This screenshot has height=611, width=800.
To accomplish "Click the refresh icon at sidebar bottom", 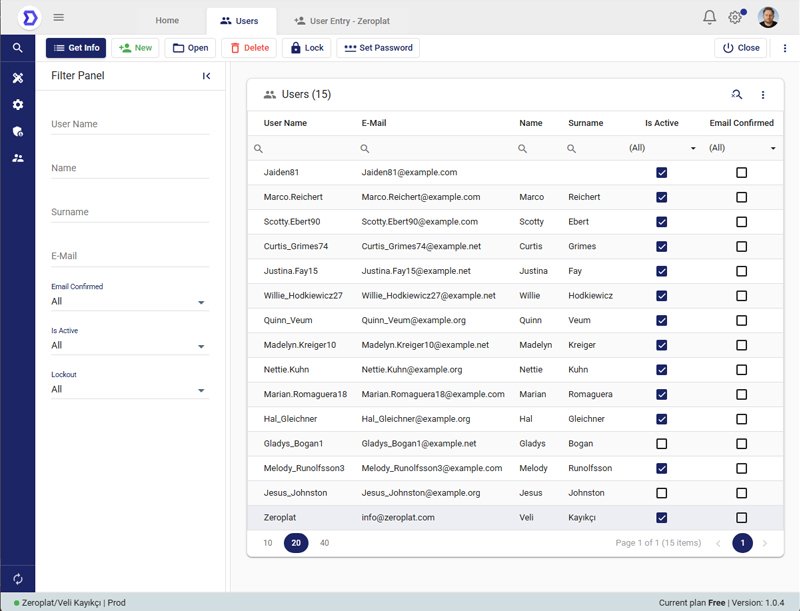I will 17,579.
